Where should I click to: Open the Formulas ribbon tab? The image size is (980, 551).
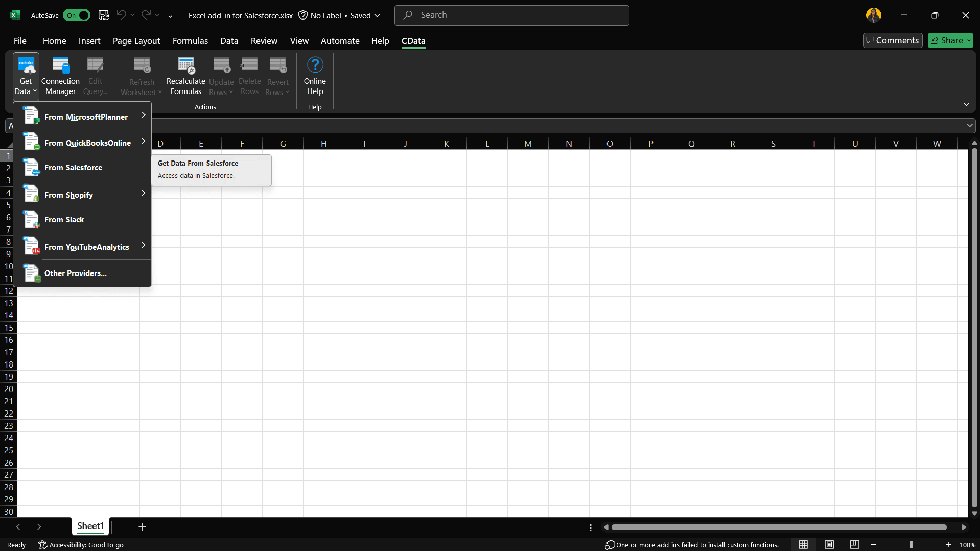click(190, 41)
